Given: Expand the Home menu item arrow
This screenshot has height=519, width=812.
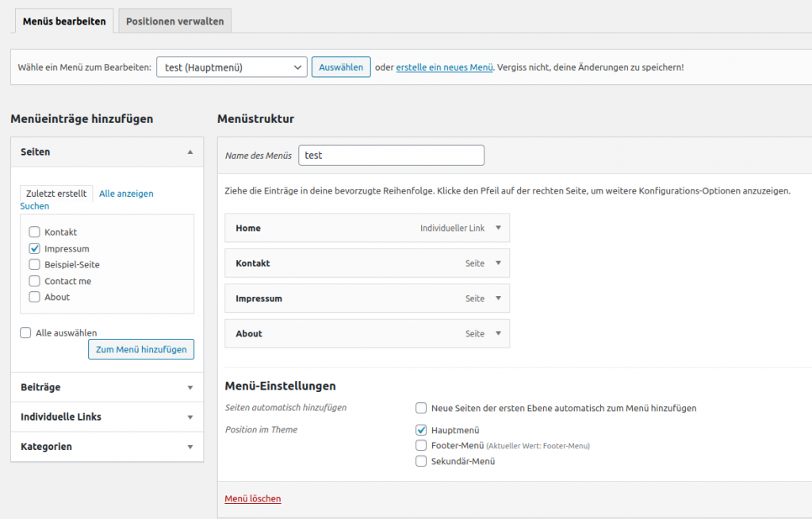Looking at the screenshot, I should 498,228.
